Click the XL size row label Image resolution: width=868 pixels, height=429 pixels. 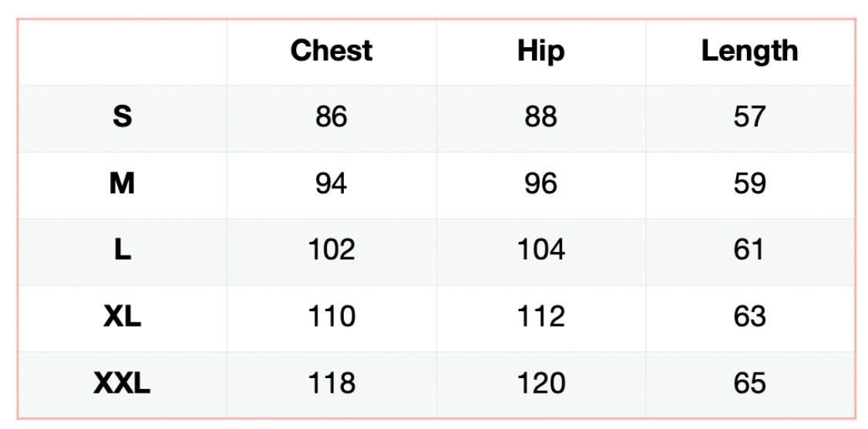click(x=122, y=317)
